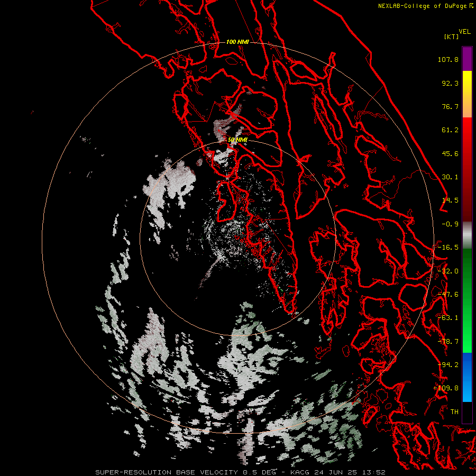476x476 pixels.
Task: Click the 50 NMI range ring label
Action: pos(237,140)
